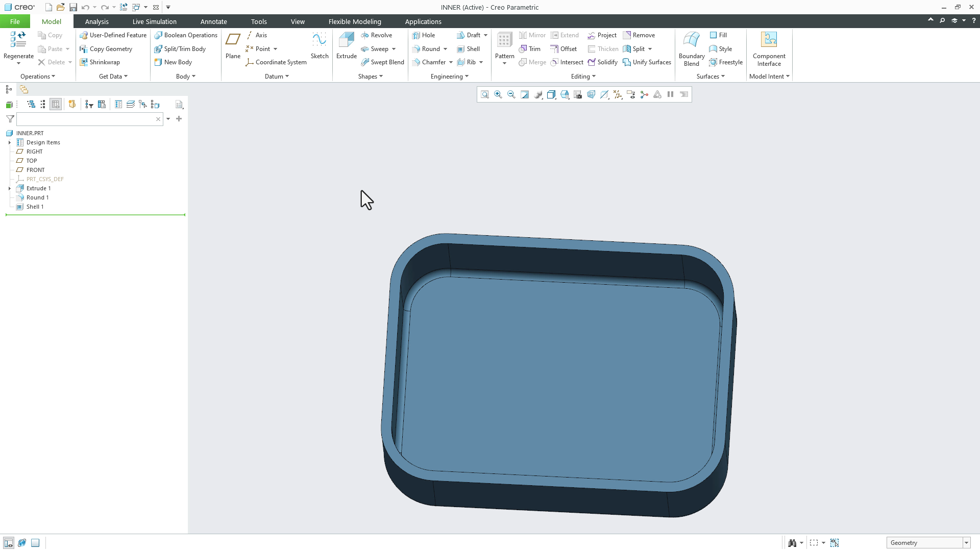
Task: Pause regeneration with the pause icon
Action: (x=670, y=94)
